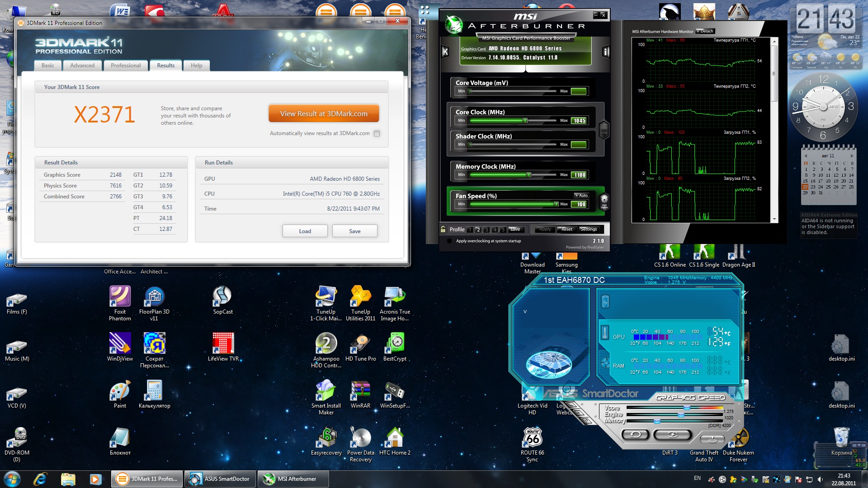Go to previous month in calendar gadget
The image size is (868, 488).
point(806,156)
